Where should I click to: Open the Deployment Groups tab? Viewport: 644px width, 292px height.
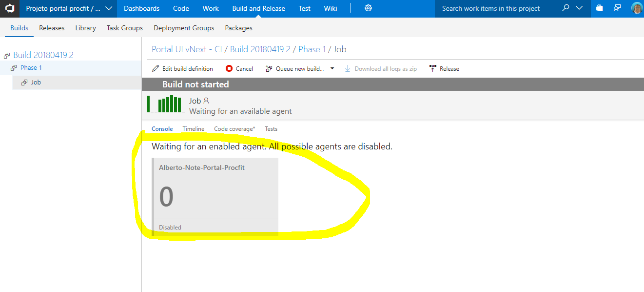[x=184, y=28]
